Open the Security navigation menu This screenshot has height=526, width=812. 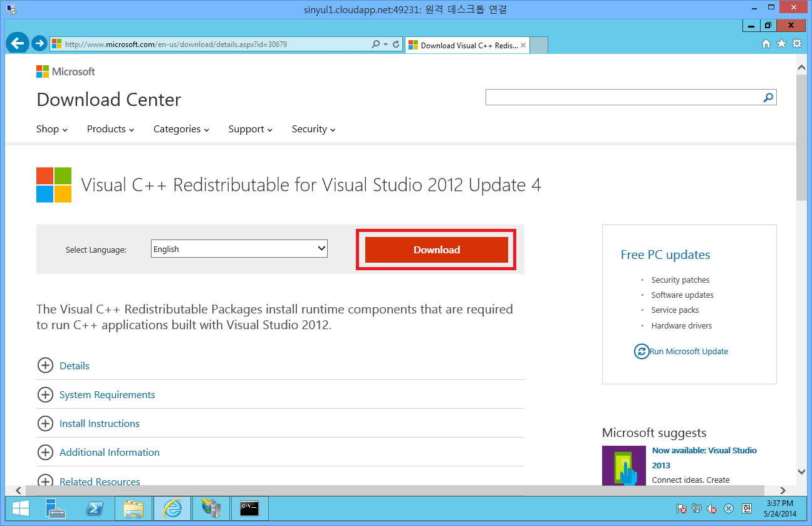pyautogui.click(x=314, y=129)
